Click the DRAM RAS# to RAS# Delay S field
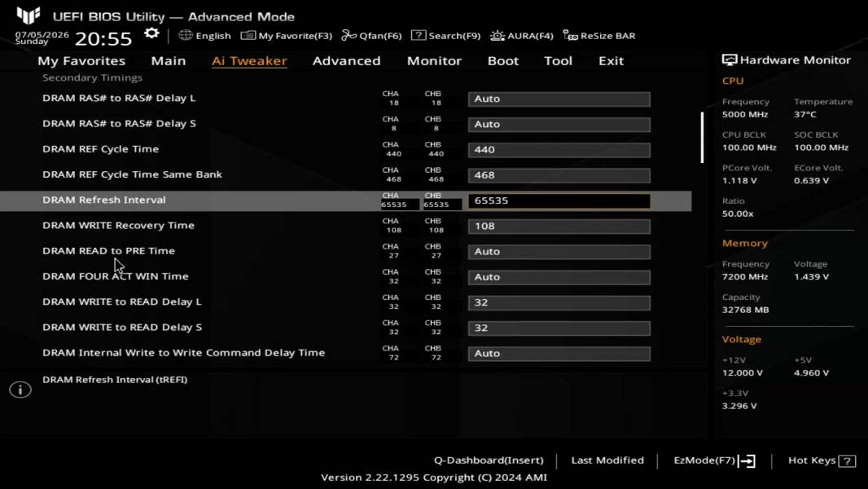The image size is (868, 489). 559,124
